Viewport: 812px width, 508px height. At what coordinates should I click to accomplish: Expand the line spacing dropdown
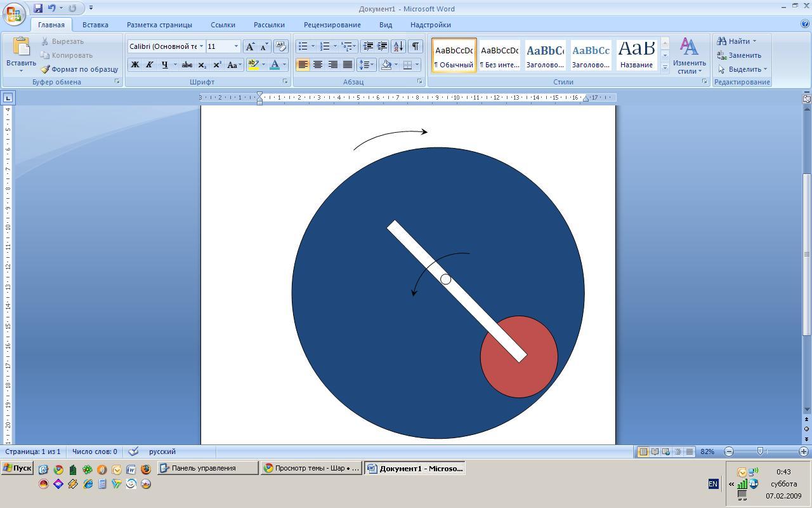370,65
